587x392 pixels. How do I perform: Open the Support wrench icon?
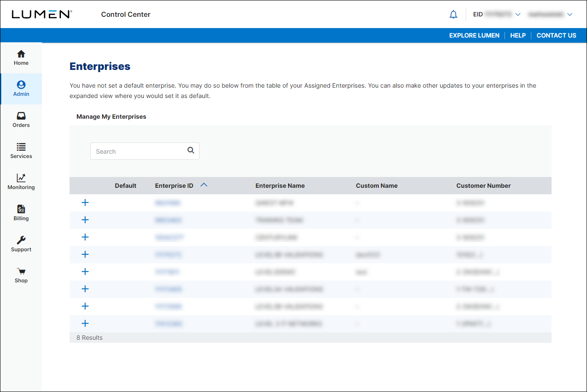point(21,240)
